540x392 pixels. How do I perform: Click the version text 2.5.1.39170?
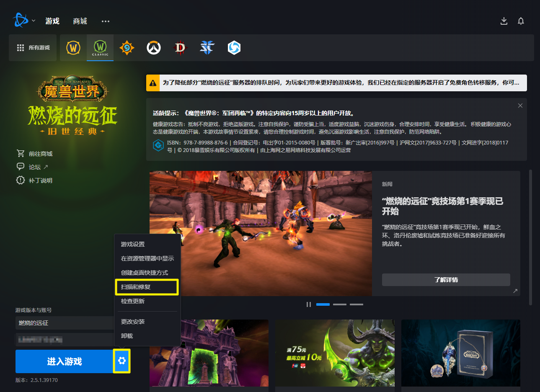44,380
